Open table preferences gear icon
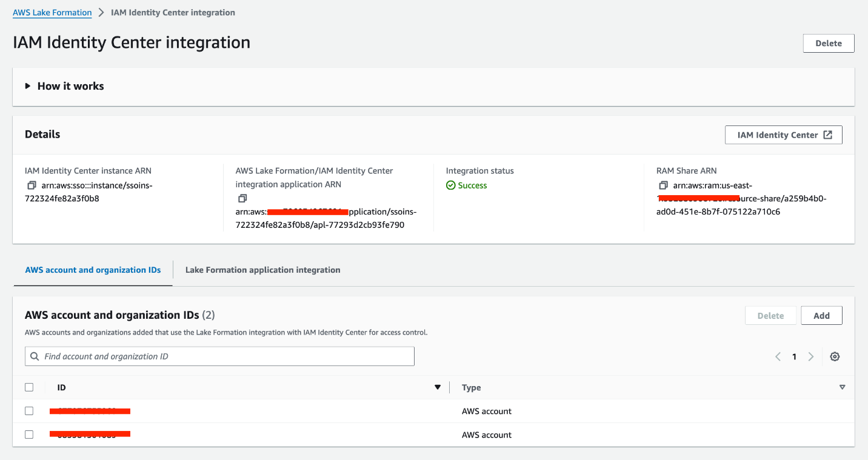Viewport: 868px width, 460px height. 835,356
